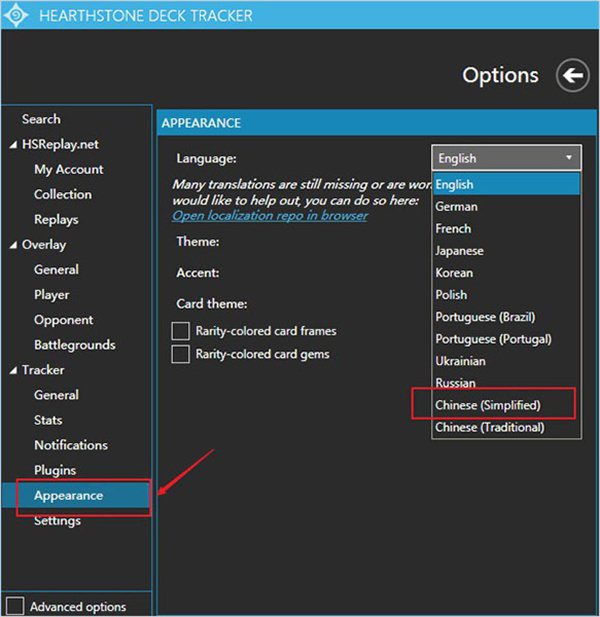Choose German in the language list
Image resolution: width=600 pixels, height=617 pixels.
pos(456,207)
